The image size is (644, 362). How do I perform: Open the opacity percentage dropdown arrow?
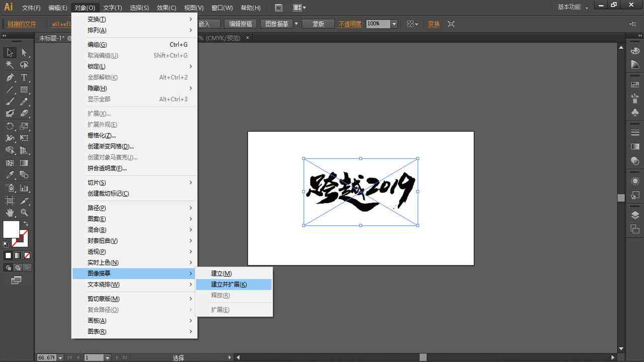coord(394,24)
